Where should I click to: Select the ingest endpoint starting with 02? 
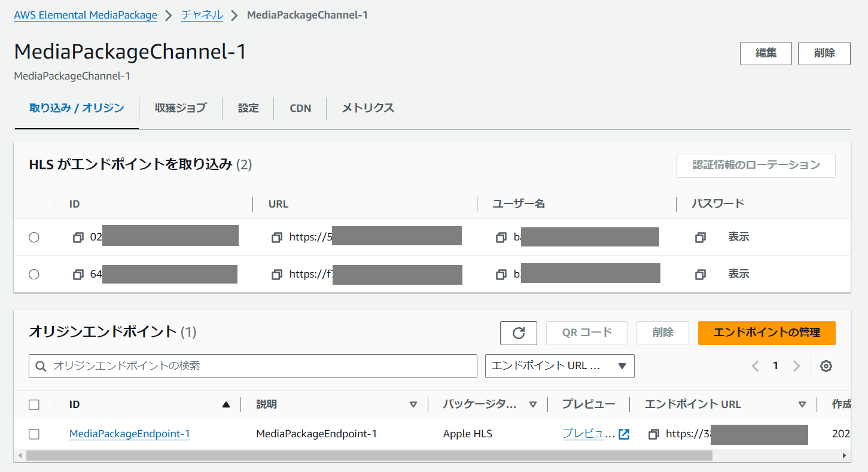(34, 237)
